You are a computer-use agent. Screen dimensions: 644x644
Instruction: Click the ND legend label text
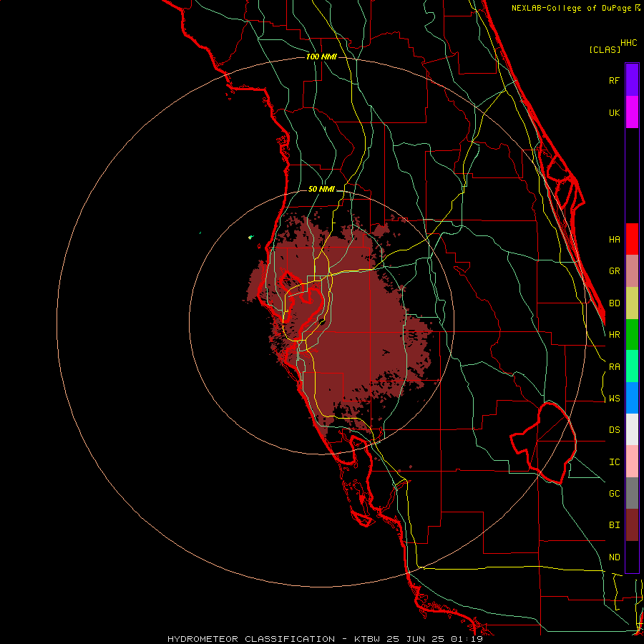click(x=614, y=557)
